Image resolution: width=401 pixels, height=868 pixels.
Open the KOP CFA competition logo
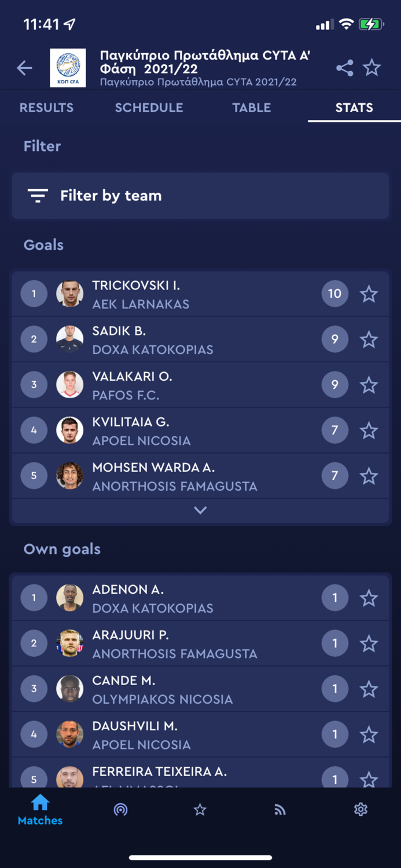68,68
